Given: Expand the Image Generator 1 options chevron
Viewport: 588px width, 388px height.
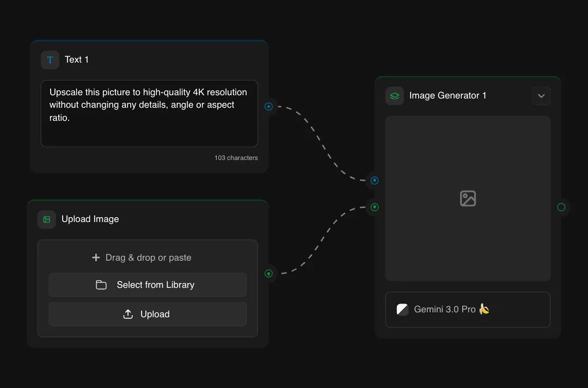Looking at the screenshot, I should (x=541, y=95).
